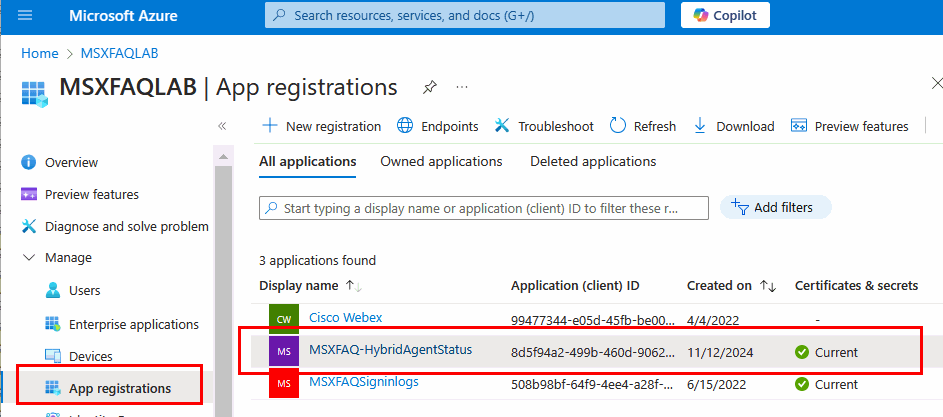Screen dimensions: 943x417
Task: Click client ID 8d5f94a2-499b-460d-9062
Action: [593, 353]
